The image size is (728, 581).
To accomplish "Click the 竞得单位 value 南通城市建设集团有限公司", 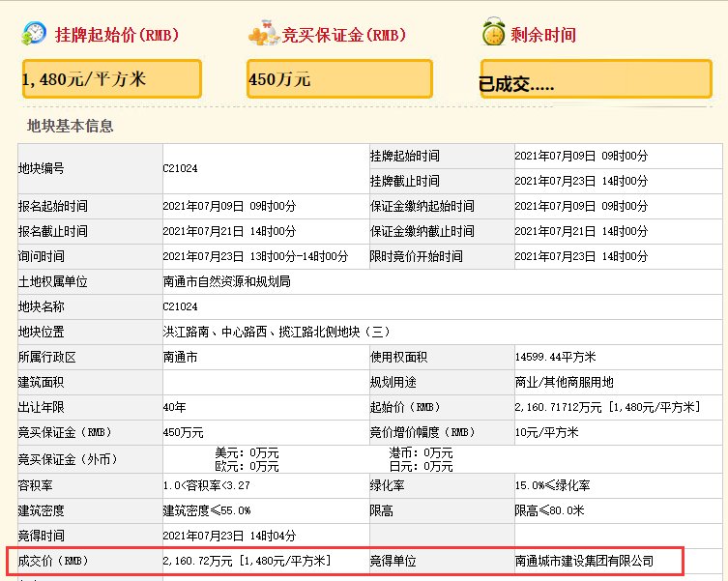I will tap(585, 561).
